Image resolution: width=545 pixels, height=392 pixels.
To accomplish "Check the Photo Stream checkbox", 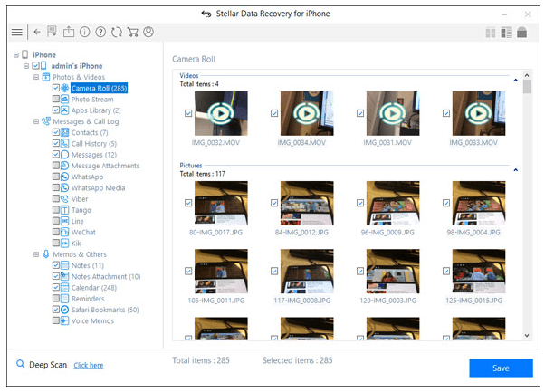I will 56,99.
